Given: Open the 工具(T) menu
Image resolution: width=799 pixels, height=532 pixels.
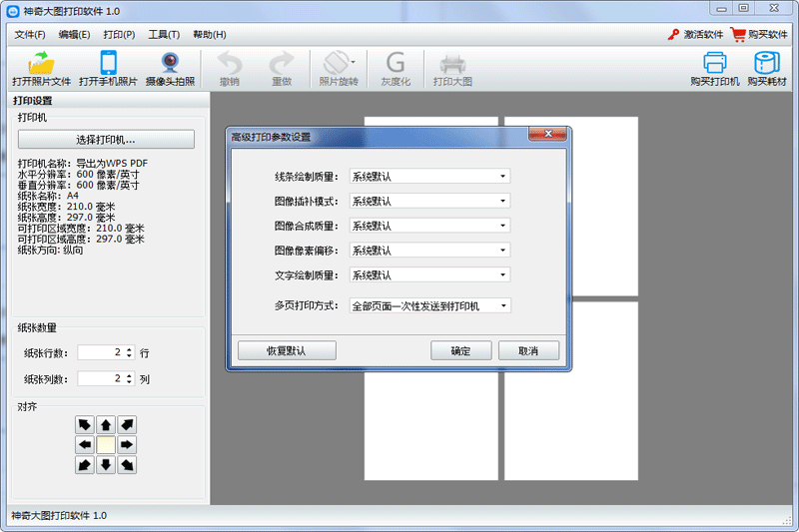Looking at the screenshot, I should click(164, 35).
